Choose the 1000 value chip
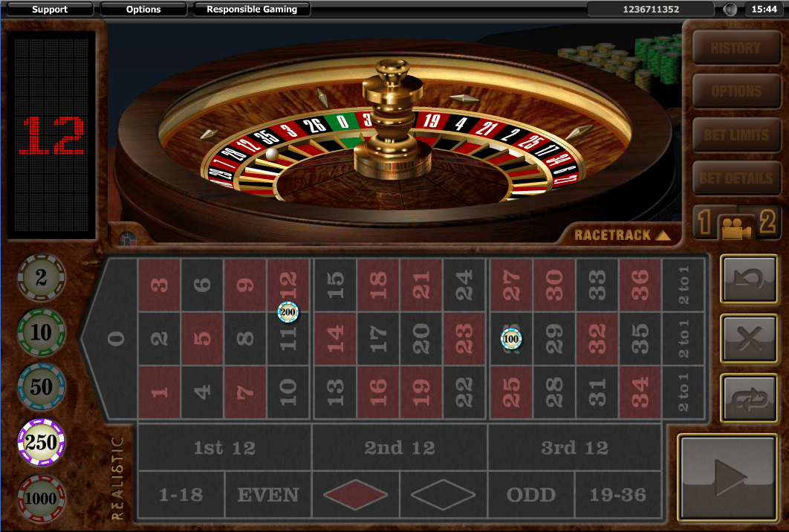The image size is (789, 532). 42,499
